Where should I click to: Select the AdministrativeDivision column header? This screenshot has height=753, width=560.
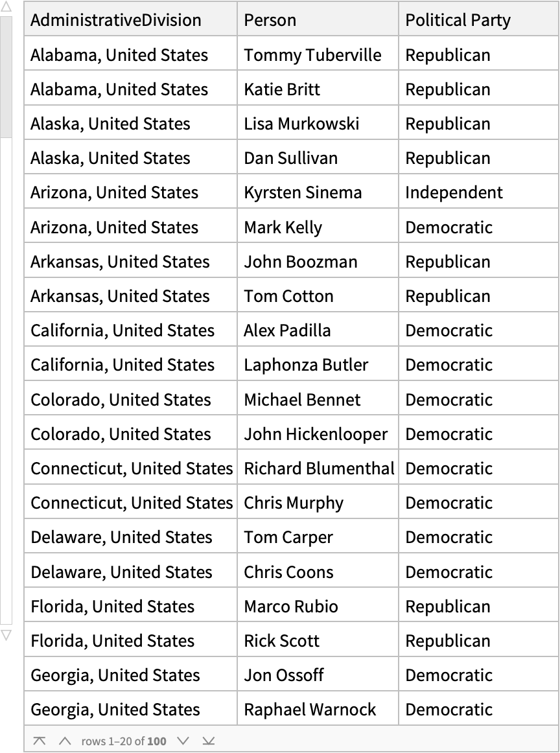pyautogui.click(x=116, y=20)
